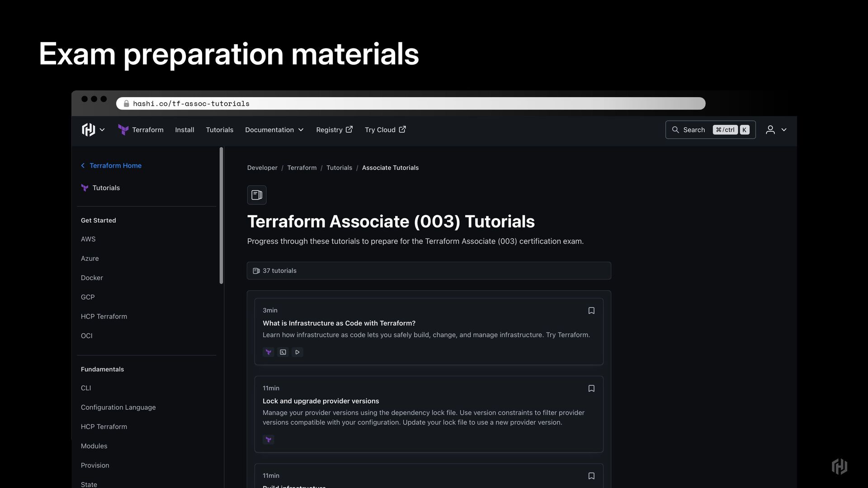Open the Tutorials navbar item

(x=220, y=130)
